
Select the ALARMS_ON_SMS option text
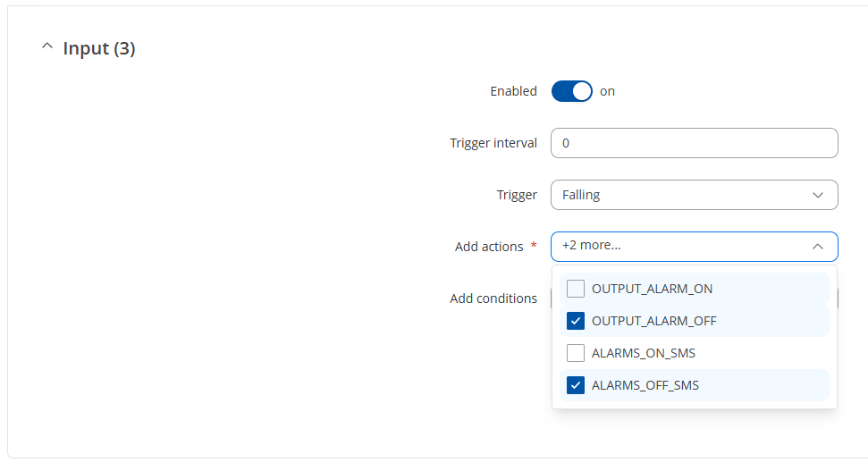click(x=643, y=353)
